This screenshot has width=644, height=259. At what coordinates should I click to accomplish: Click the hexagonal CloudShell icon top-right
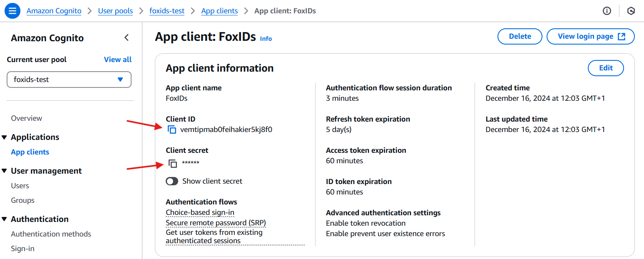pyautogui.click(x=631, y=11)
